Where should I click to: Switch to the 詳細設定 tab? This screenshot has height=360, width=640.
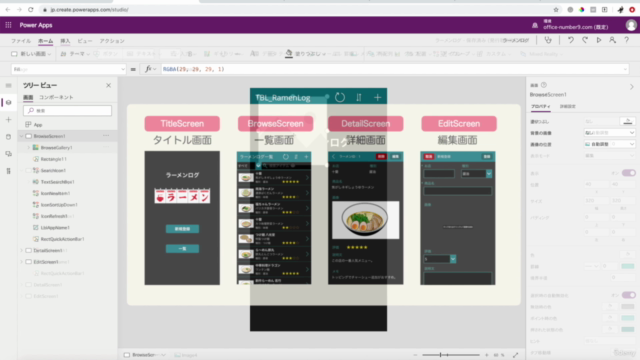point(567,107)
